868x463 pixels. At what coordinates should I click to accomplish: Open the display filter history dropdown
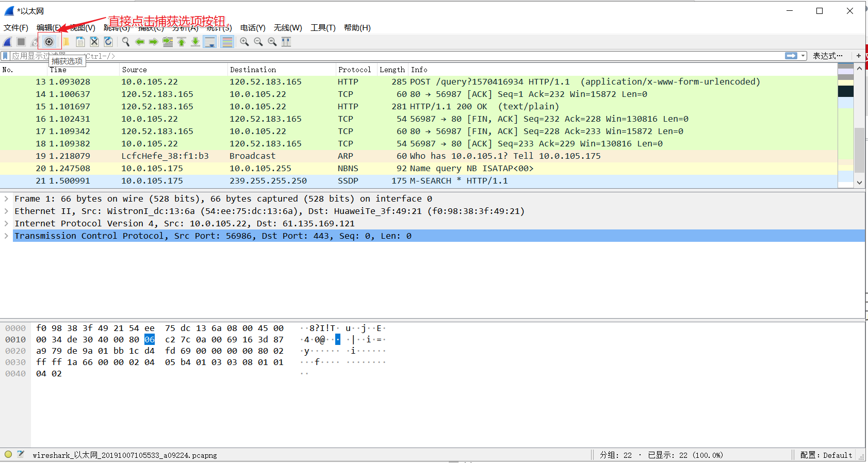click(x=803, y=56)
